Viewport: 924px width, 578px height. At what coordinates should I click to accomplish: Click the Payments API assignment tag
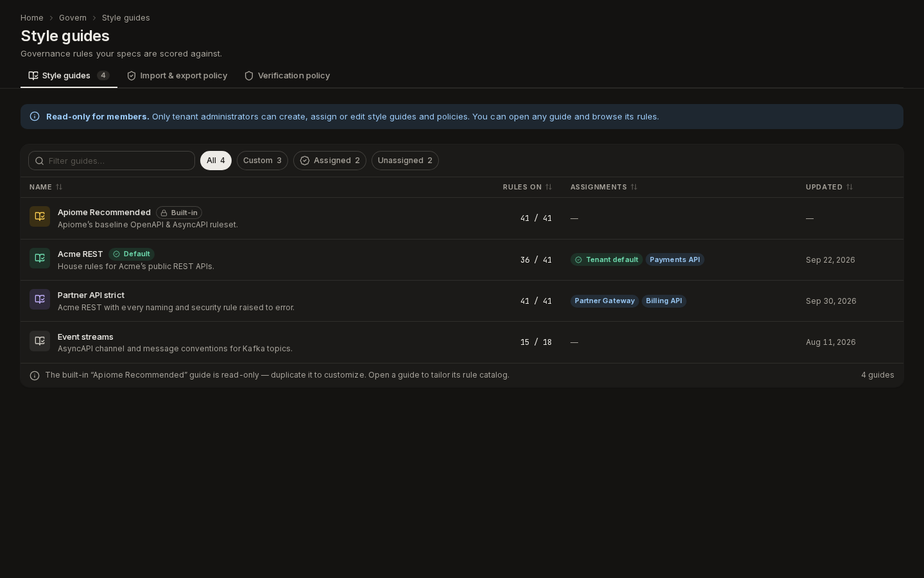click(675, 260)
